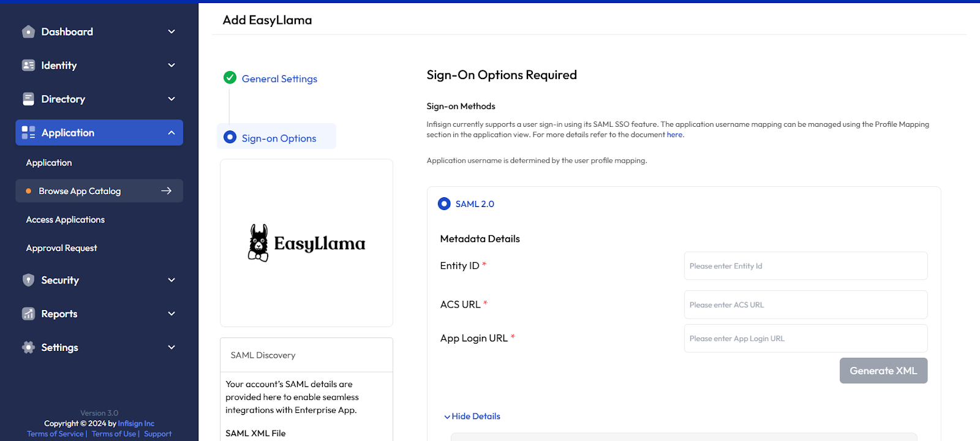Open the Directory menu label

pyautogui.click(x=63, y=99)
